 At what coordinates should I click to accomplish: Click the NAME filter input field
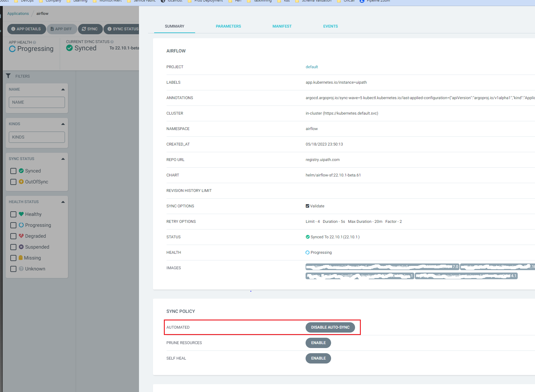pos(37,102)
